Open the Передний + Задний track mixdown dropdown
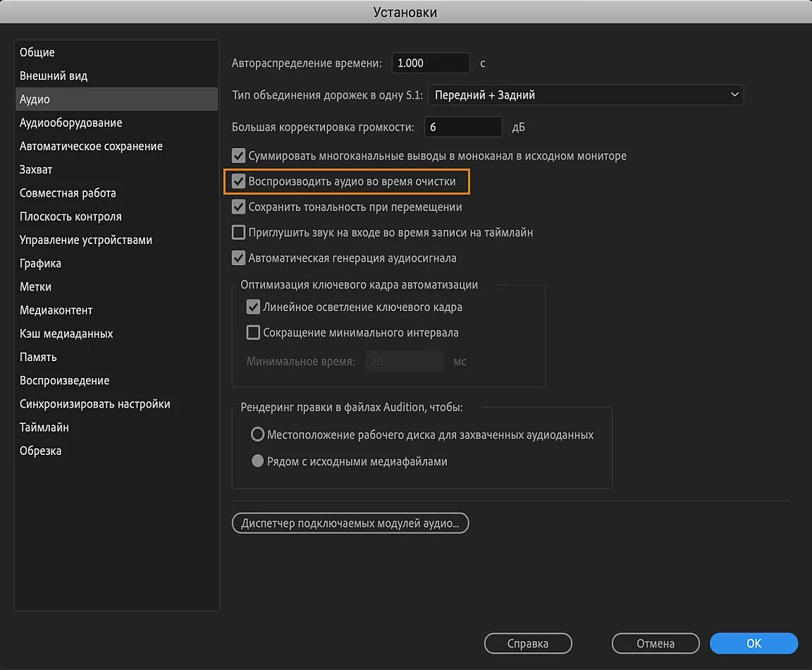812x670 pixels. pyautogui.click(x=586, y=95)
